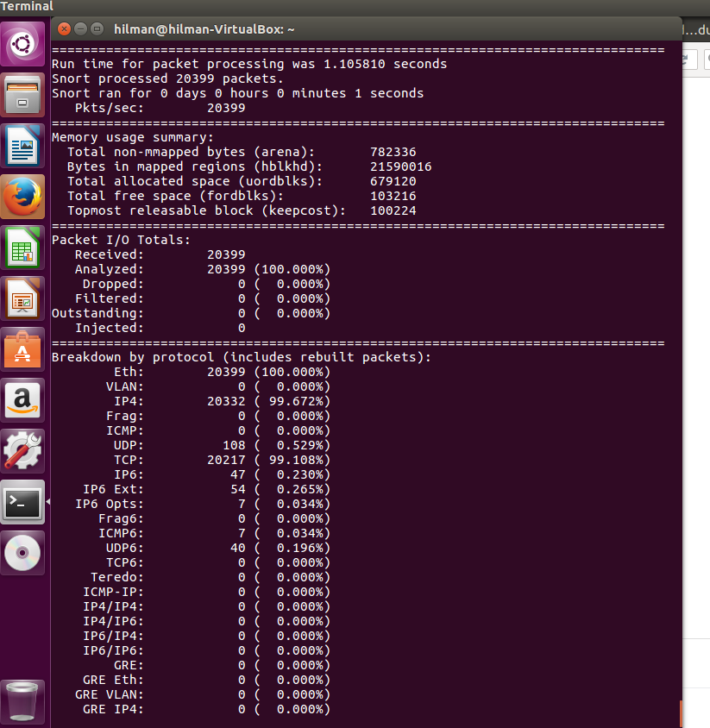Open the Files manager from launcher
The image size is (710, 728).
pos(22,95)
